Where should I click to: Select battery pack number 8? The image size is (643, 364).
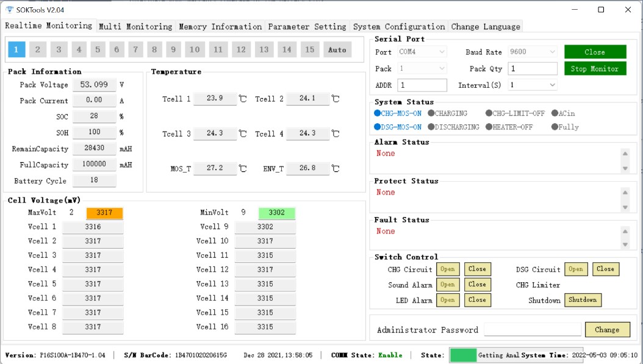coord(154,49)
